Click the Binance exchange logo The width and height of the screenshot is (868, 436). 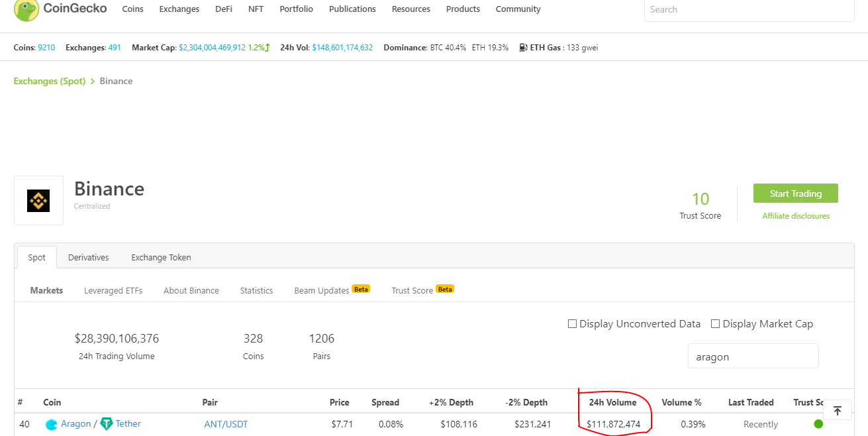tap(38, 200)
